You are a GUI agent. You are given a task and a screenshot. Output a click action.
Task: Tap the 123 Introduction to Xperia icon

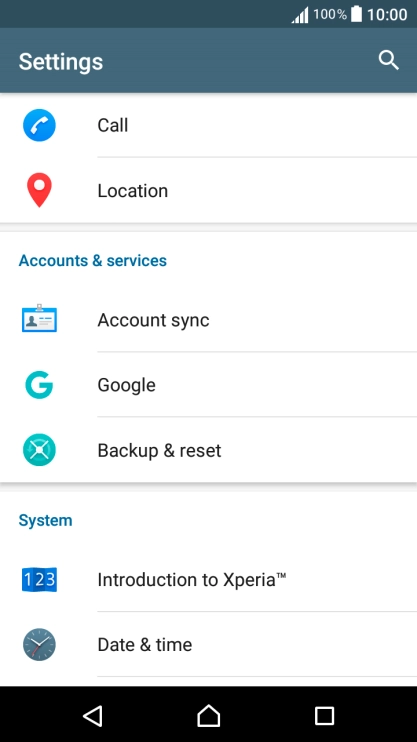[x=39, y=579]
